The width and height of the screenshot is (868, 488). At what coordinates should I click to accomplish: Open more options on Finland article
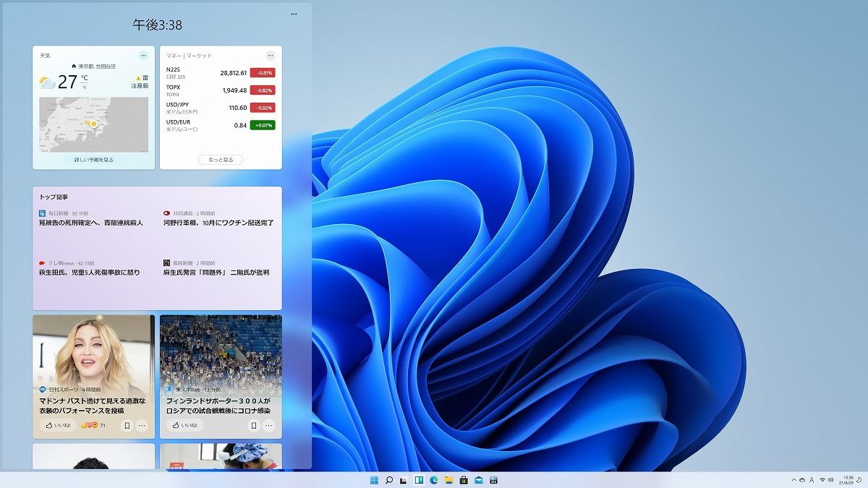click(x=269, y=426)
